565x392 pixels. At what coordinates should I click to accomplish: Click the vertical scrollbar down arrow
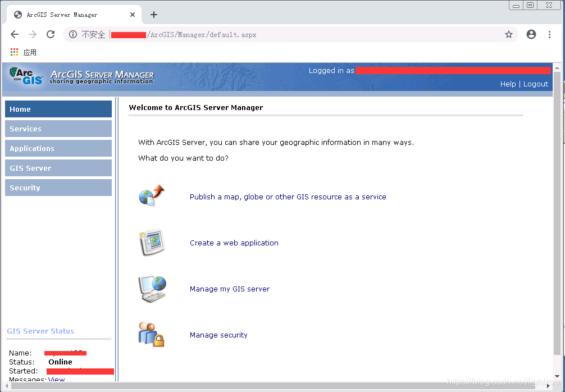[557, 376]
